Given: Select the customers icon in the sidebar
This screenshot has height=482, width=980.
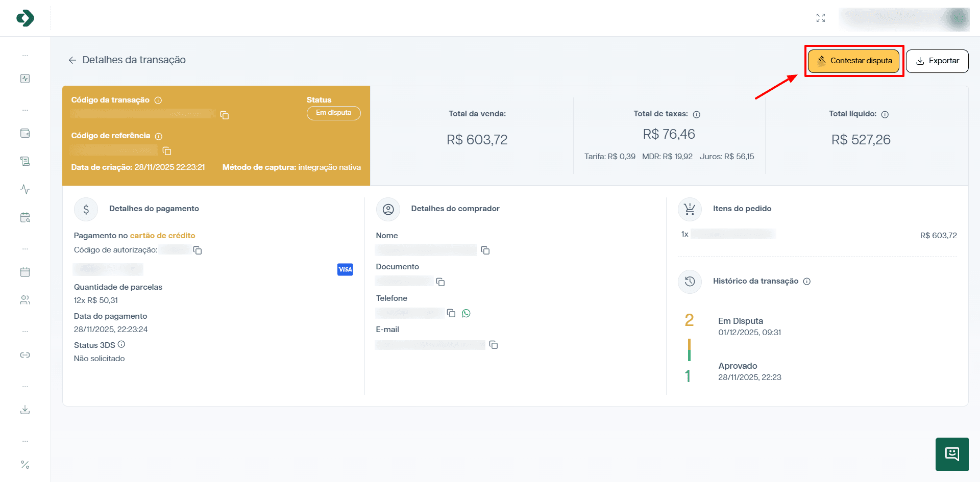Looking at the screenshot, I should point(24,300).
